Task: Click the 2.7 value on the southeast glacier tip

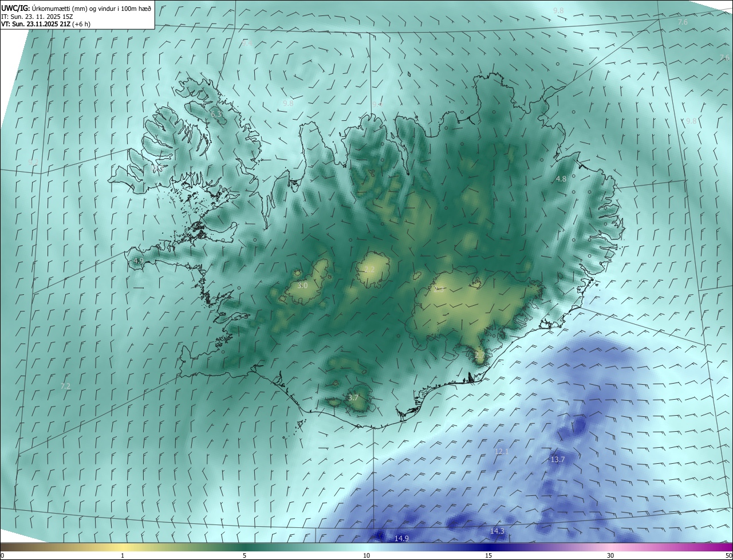Action: (480, 355)
